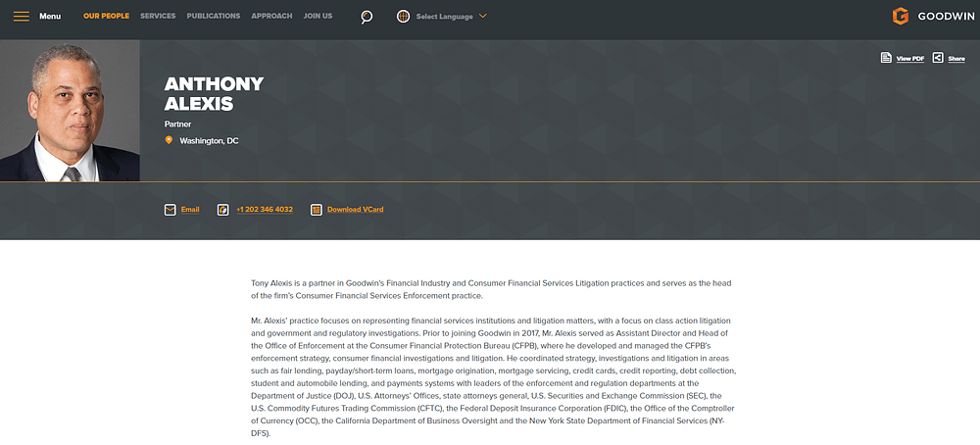Open the Our People section
Viewport: 980px width, 445px height.
(x=106, y=17)
